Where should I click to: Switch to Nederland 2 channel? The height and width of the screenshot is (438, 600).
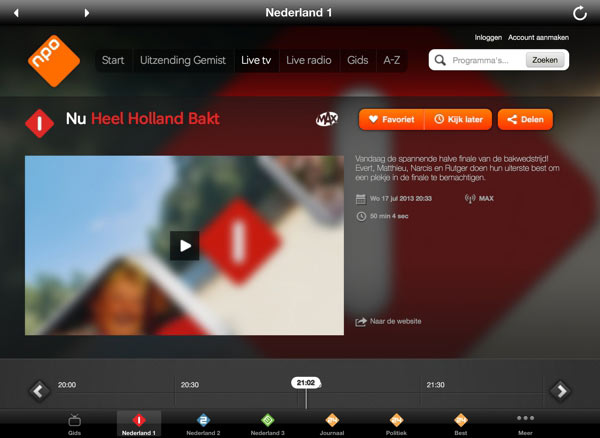tap(203, 425)
